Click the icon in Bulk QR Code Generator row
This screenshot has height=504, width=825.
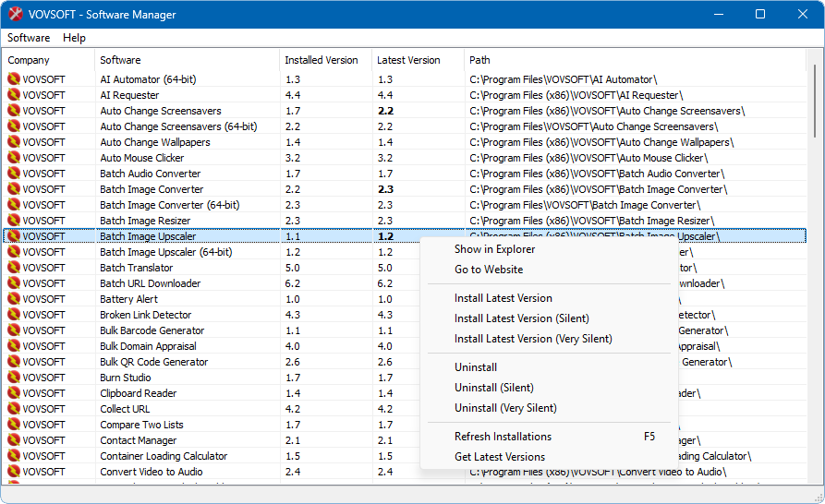14,362
